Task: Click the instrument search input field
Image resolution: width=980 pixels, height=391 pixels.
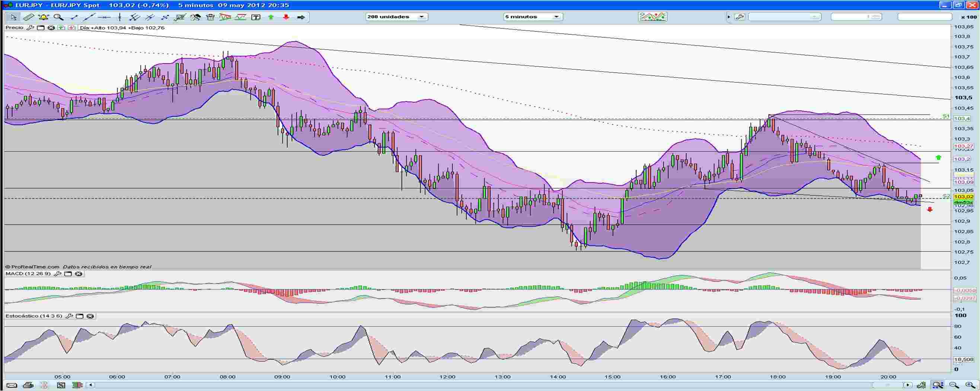Action: click(x=925, y=17)
